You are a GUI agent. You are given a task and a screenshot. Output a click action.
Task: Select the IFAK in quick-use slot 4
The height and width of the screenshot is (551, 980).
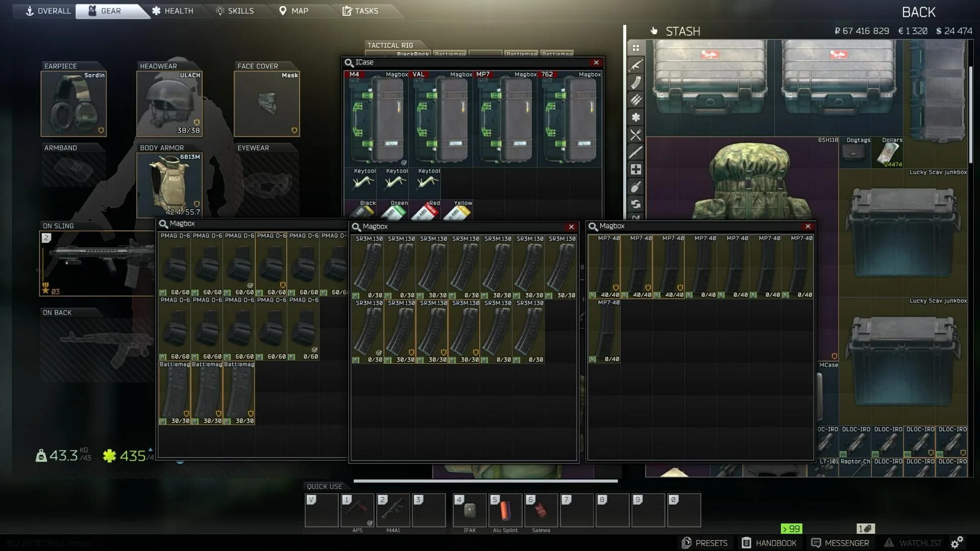coord(470,510)
